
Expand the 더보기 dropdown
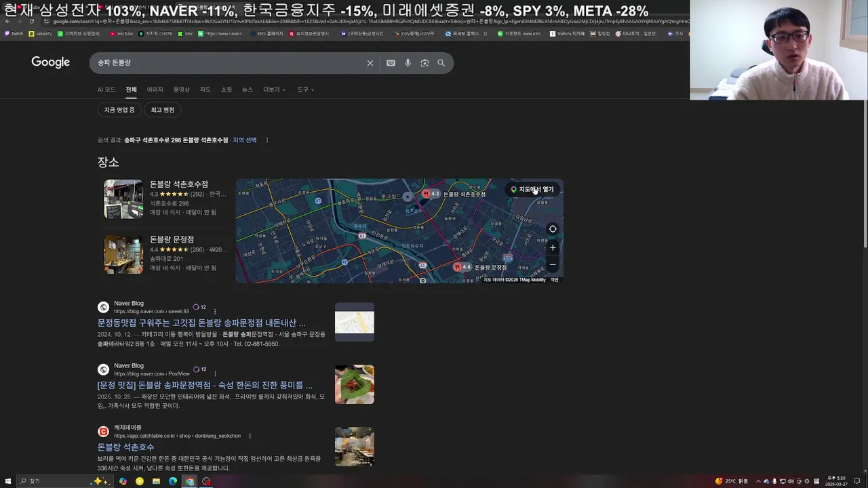click(274, 89)
